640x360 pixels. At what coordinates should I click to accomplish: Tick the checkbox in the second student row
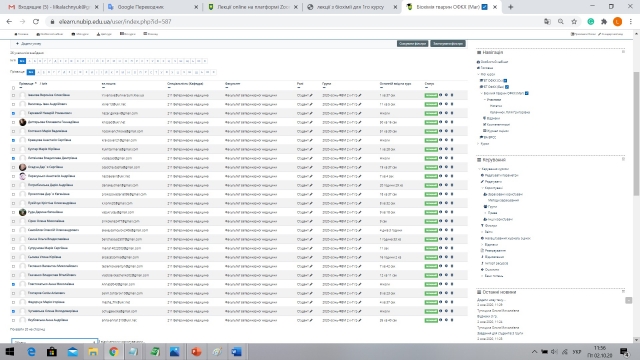coord(13,104)
